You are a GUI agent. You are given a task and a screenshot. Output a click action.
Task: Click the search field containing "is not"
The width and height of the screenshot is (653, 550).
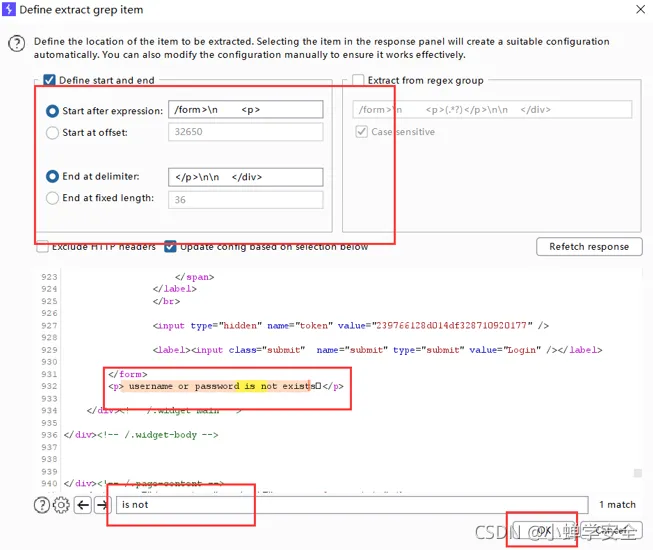[352, 505]
